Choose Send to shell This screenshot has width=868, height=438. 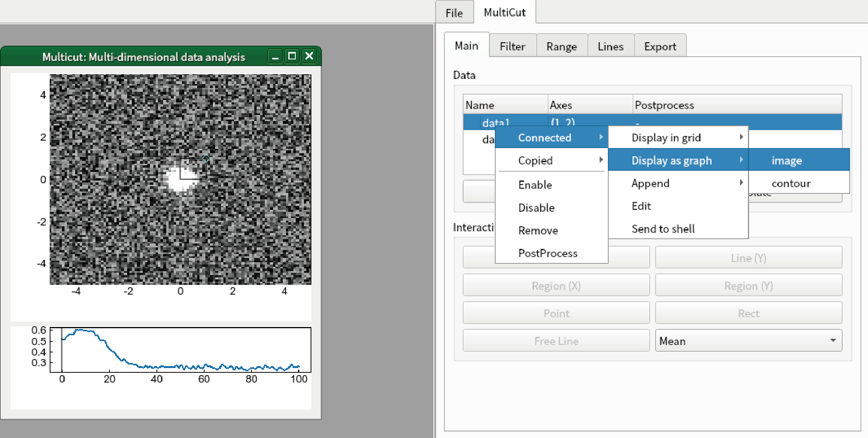click(x=678, y=229)
